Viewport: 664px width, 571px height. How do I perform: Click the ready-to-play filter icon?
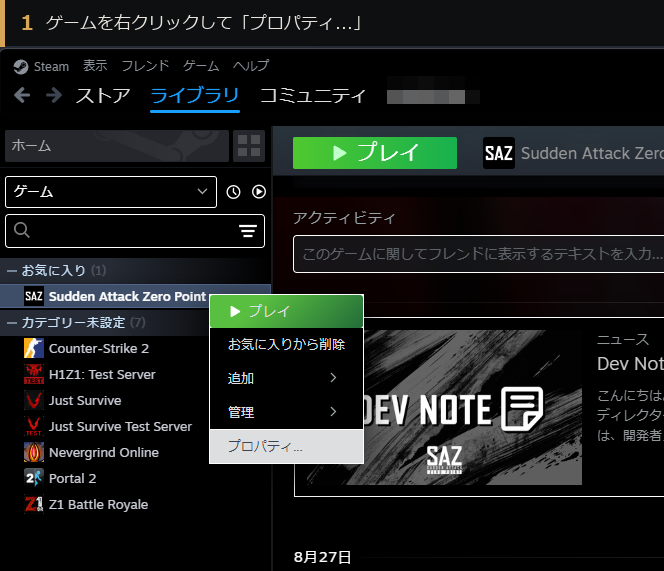259,192
